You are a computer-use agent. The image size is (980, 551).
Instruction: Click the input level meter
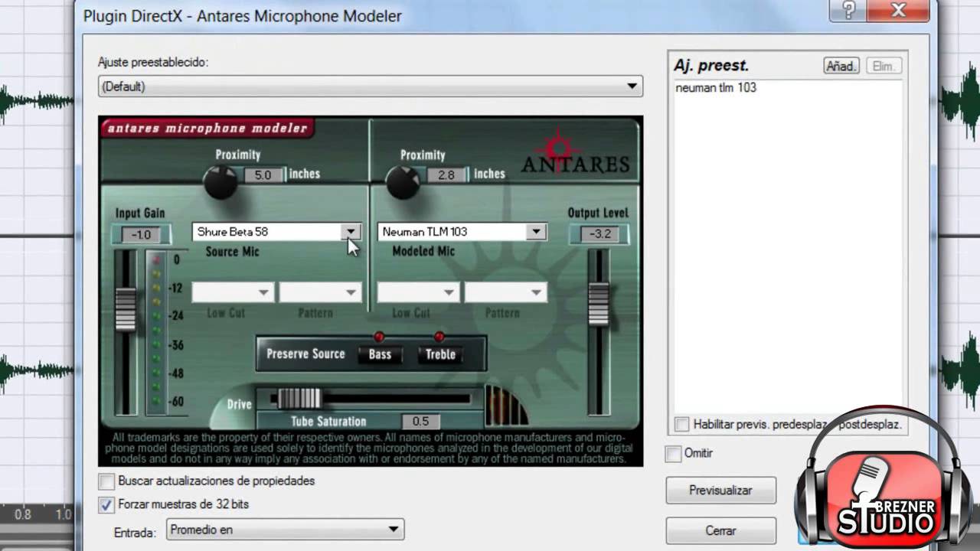click(157, 331)
